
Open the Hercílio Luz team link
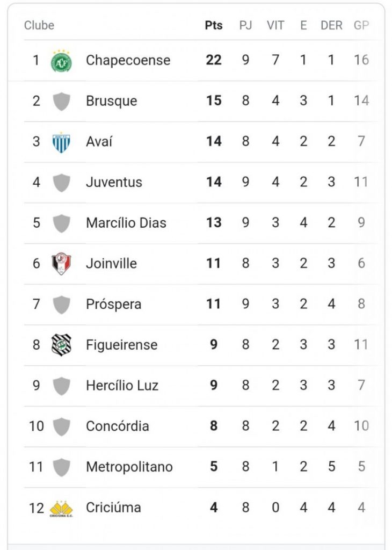click(122, 386)
